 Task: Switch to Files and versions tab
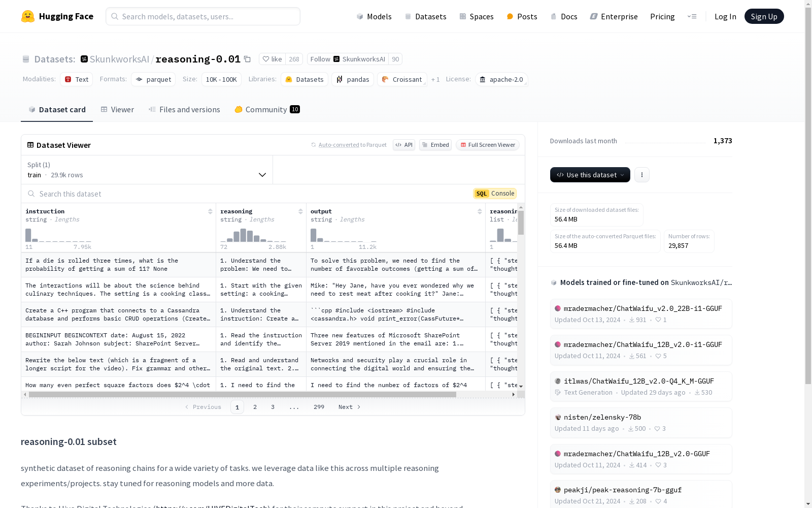pos(184,109)
